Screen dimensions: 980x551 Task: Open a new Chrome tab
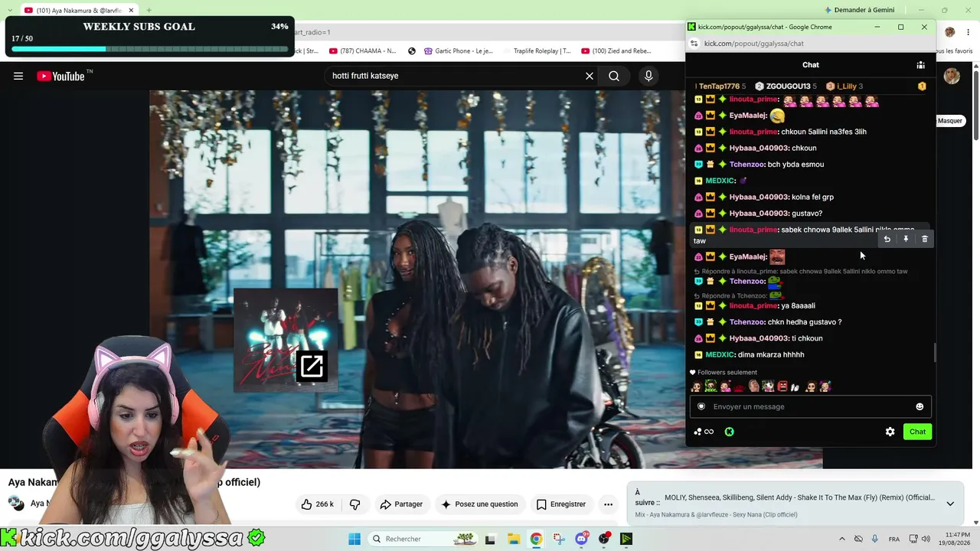pos(149,10)
